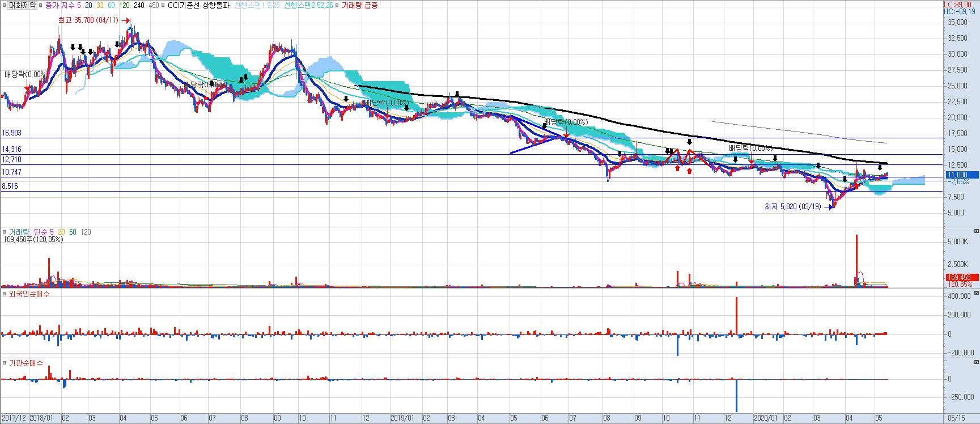
Task: Select the 종가 지수 5 average label
Action: pyautogui.click(x=63, y=5)
